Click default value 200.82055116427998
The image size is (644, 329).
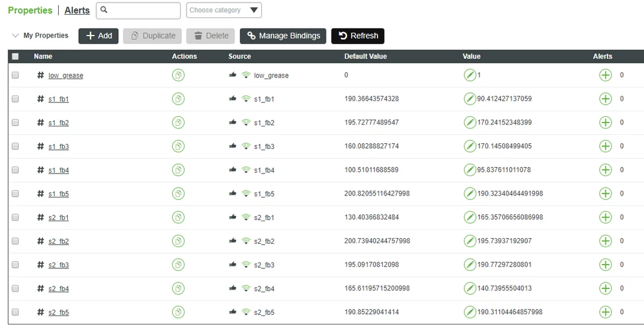377,194
